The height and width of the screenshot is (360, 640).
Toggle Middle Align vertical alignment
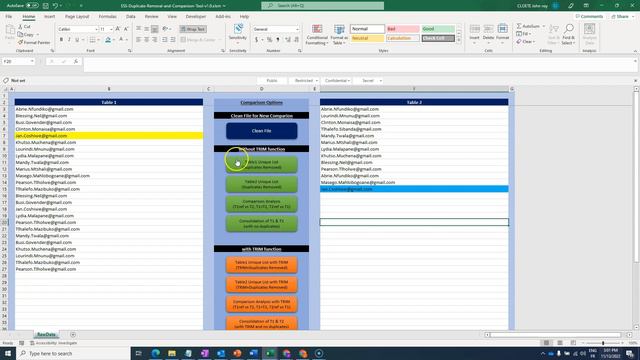[x=147, y=29]
